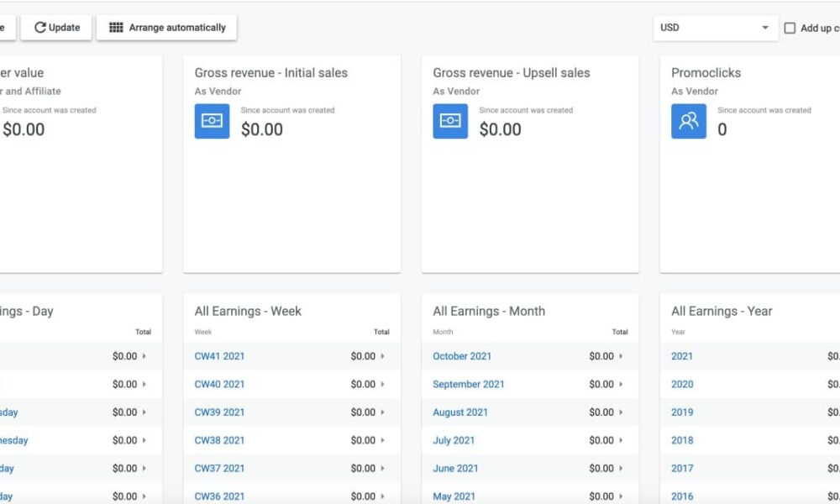Open the 2018 year link

(682, 440)
